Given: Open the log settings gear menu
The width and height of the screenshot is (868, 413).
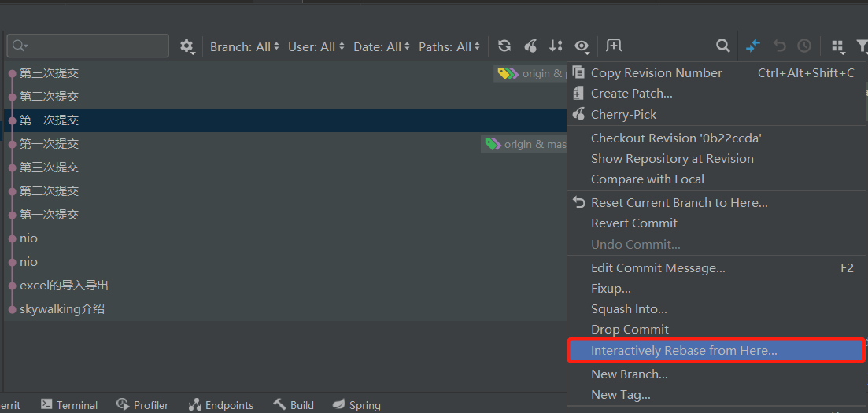Looking at the screenshot, I should (187, 46).
